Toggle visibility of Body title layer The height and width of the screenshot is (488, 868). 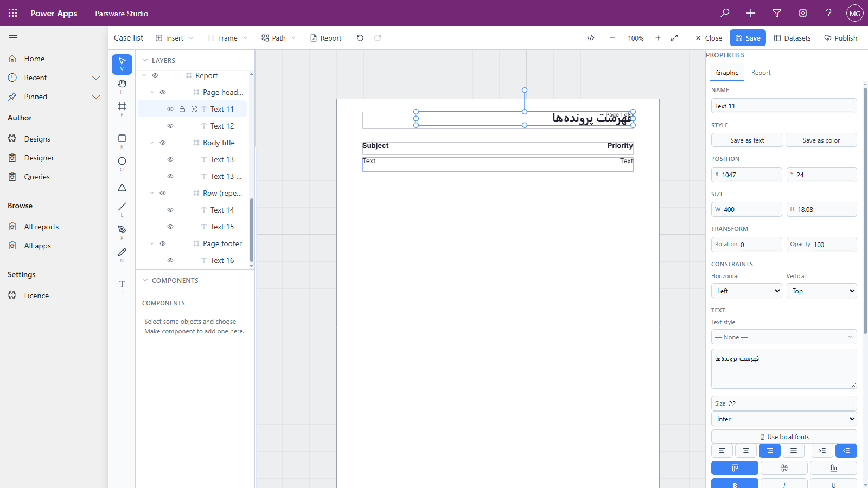point(163,143)
